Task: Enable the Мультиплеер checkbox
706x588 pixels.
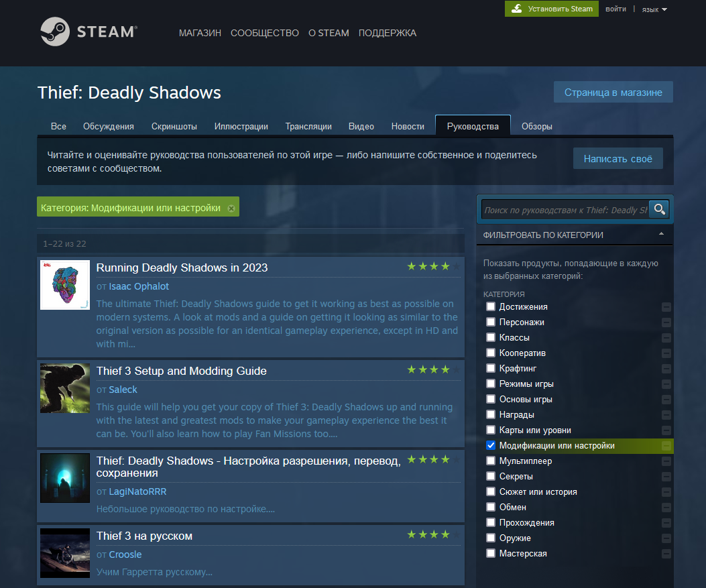Action: (491, 461)
